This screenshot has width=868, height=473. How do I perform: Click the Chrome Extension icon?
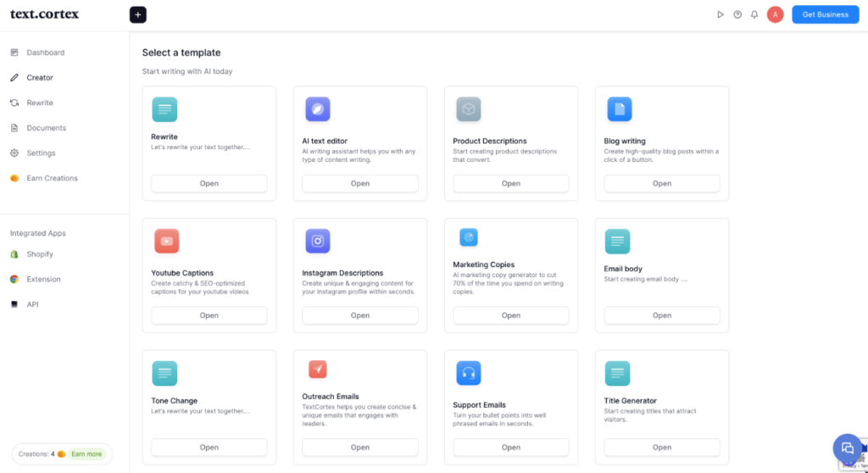coord(14,279)
